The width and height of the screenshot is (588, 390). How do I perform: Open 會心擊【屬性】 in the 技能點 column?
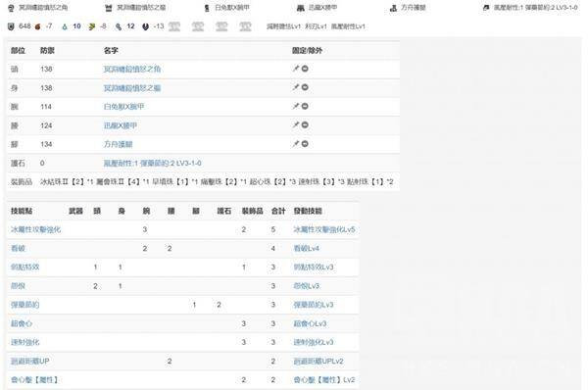34,380
